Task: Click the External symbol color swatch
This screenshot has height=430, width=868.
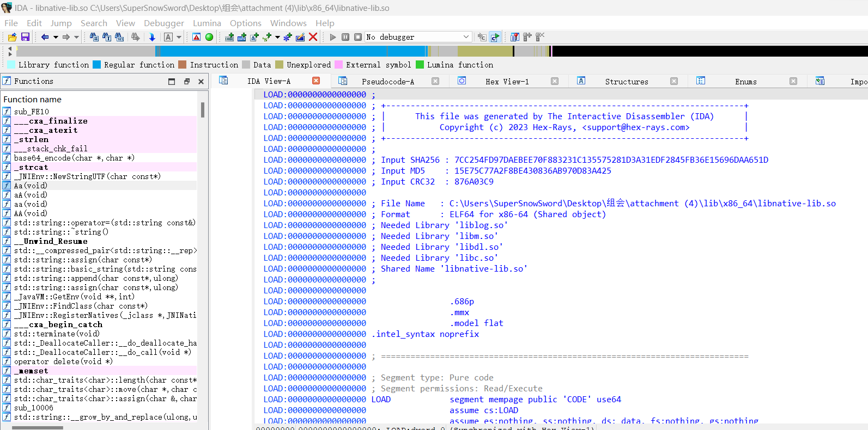Action: pos(339,65)
